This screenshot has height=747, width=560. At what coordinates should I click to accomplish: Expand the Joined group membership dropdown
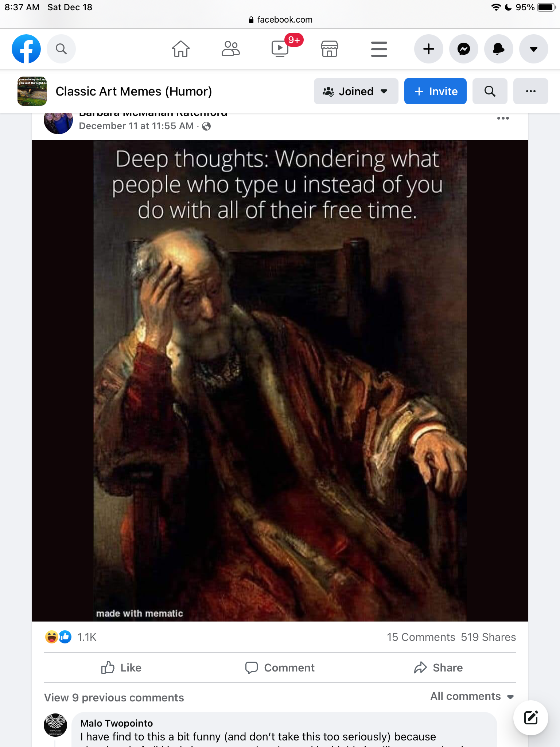356,91
